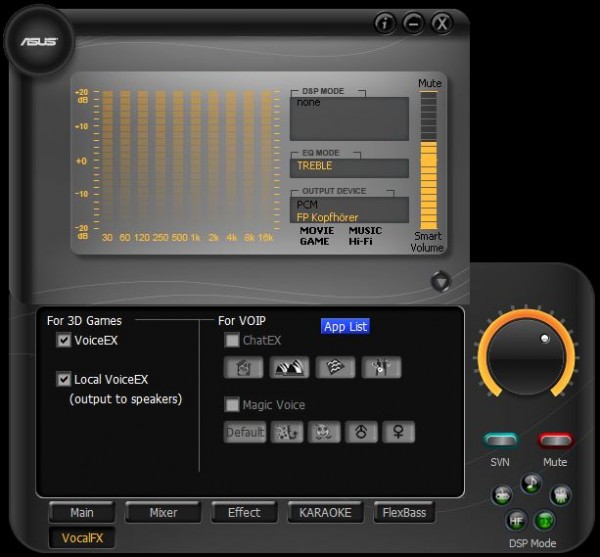Uncheck the VoiceEX checkbox

click(x=64, y=341)
